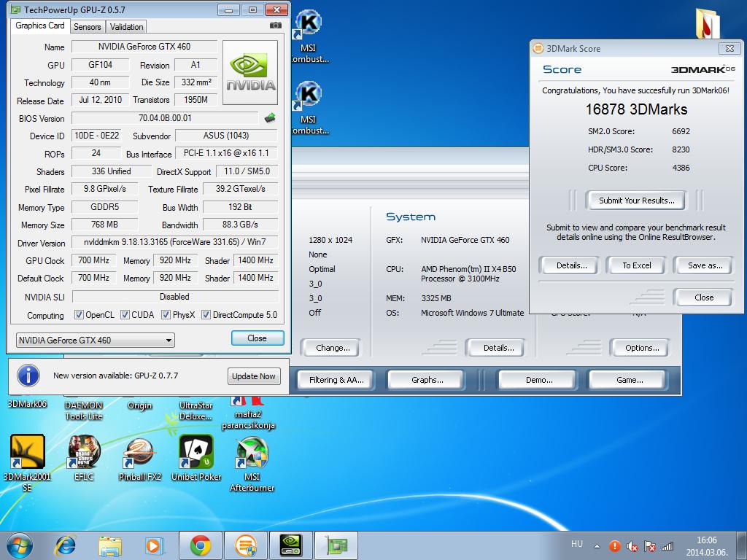Click the GPU-Z screenshot camera icon
Image resolution: width=747 pixels, height=560 pixels.
[275, 26]
